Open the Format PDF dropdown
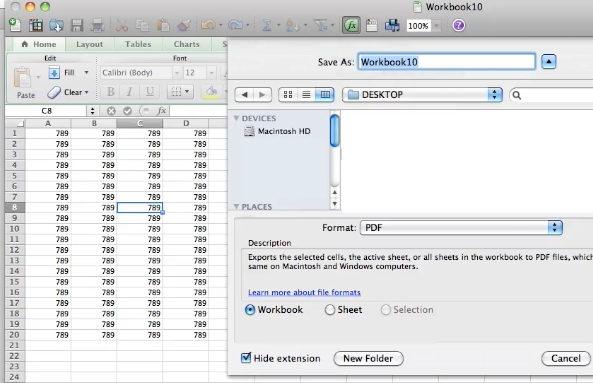 pyautogui.click(x=461, y=228)
